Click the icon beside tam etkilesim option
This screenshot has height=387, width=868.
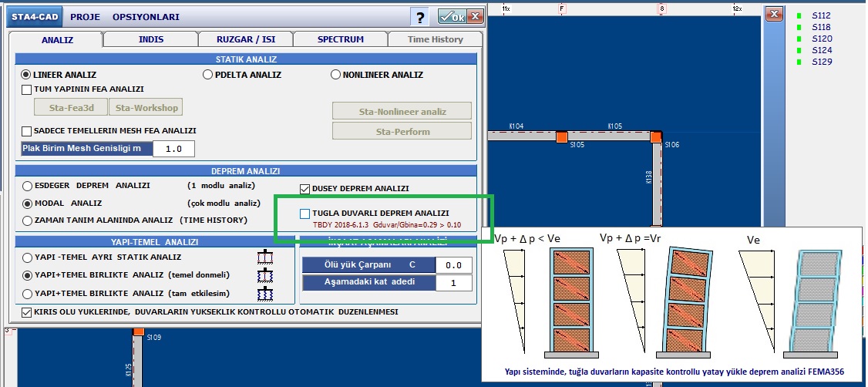click(267, 293)
